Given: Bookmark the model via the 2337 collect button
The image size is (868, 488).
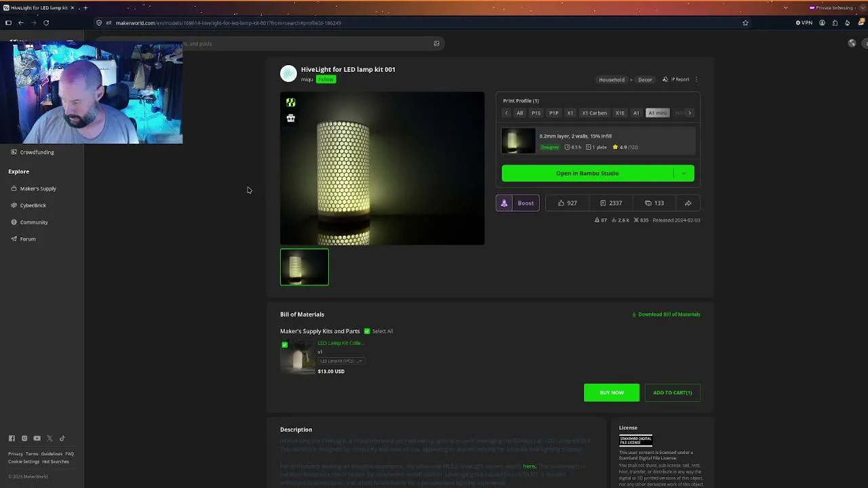Looking at the screenshot, I should pos(611,203).
